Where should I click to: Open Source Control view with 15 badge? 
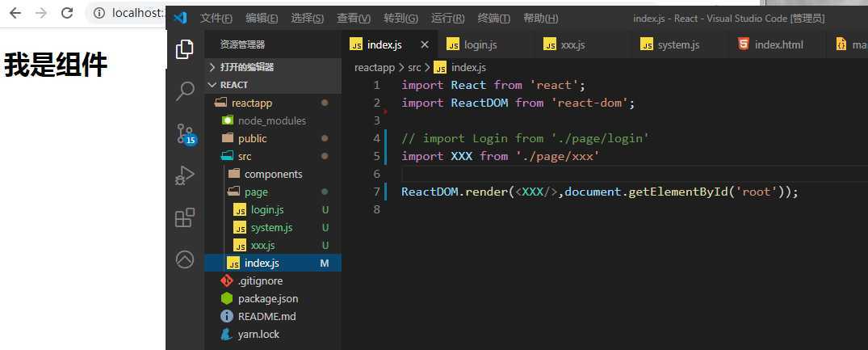pyautogui.click(x=186, y=134)
